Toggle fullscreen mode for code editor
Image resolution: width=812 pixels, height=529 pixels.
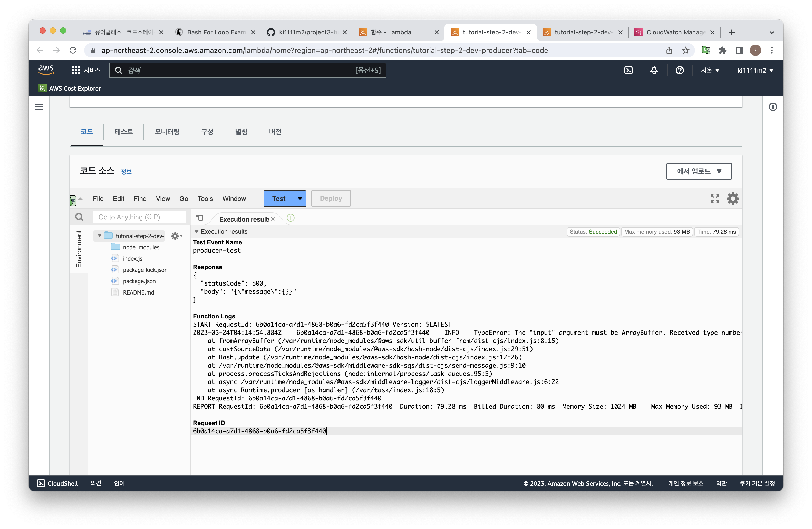(x=715, y=199)
